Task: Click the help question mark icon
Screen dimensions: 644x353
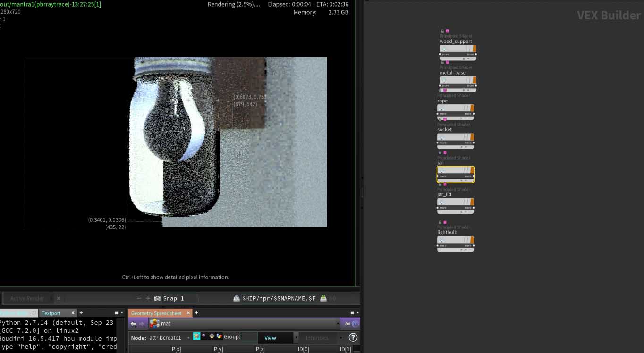Action: [353, 337]
